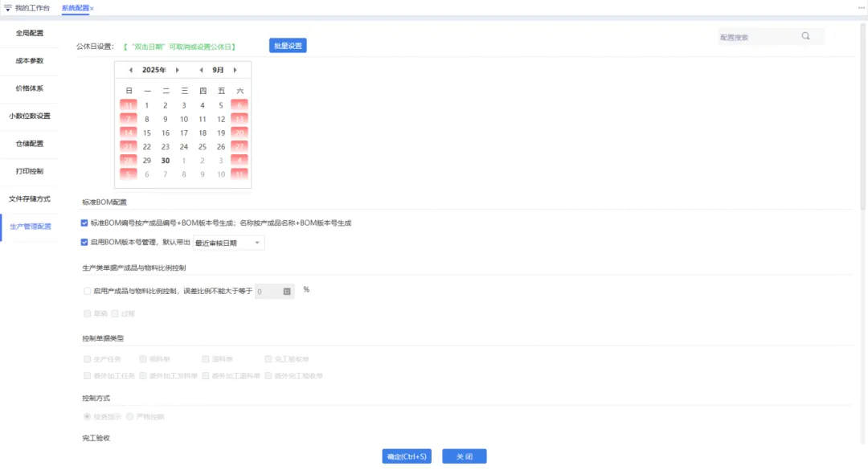Select date 17 in the September calendar
Screen dimensions: 868x470
[184, 133]
